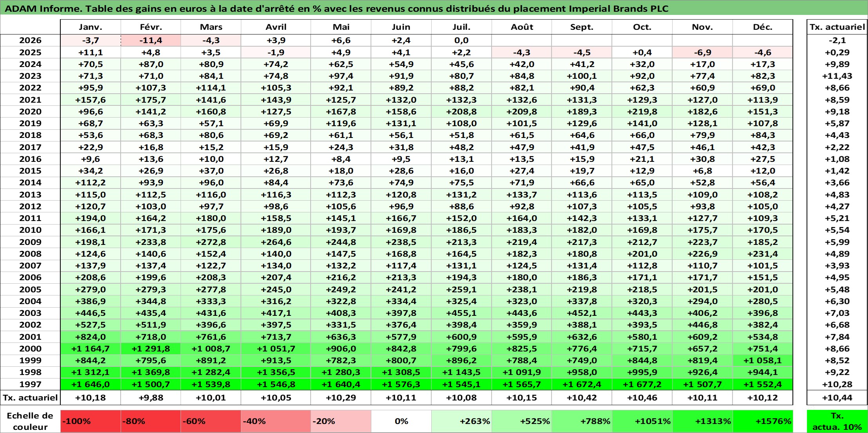The height and width of the screenshot is (433, 868).
Task: Select the +0,4 cell for Oct. 2025
Action: pos(642,53)
